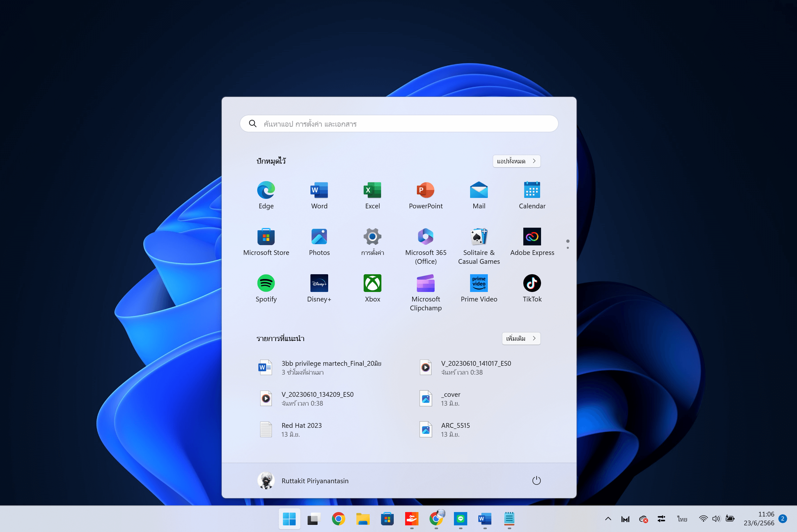Image resolution: width=797 pixels, height=532 pixels.
Task: Click the power button in Start menu
Action: coord(536,480)
